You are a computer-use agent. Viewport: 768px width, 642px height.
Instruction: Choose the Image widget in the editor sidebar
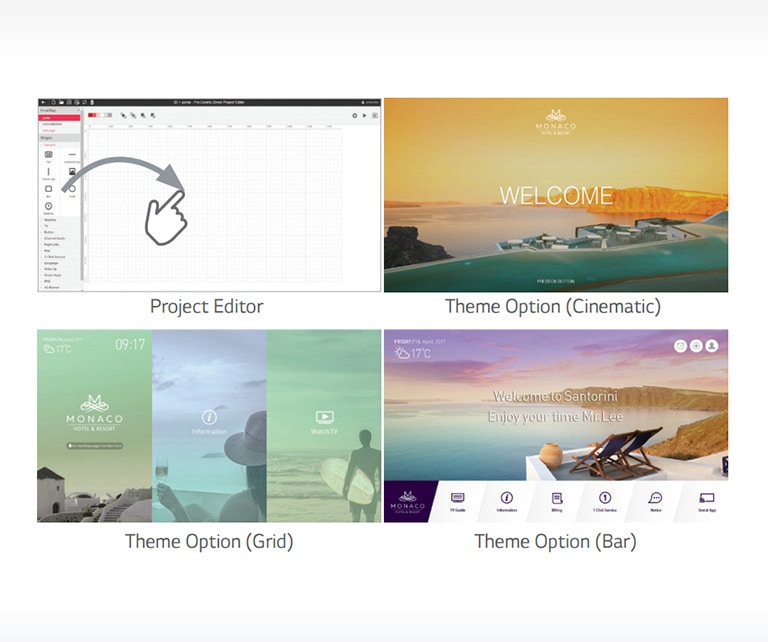71,171
